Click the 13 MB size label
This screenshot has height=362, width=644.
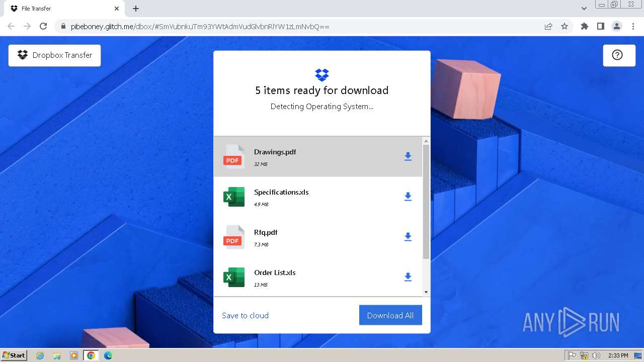(261, 285)
